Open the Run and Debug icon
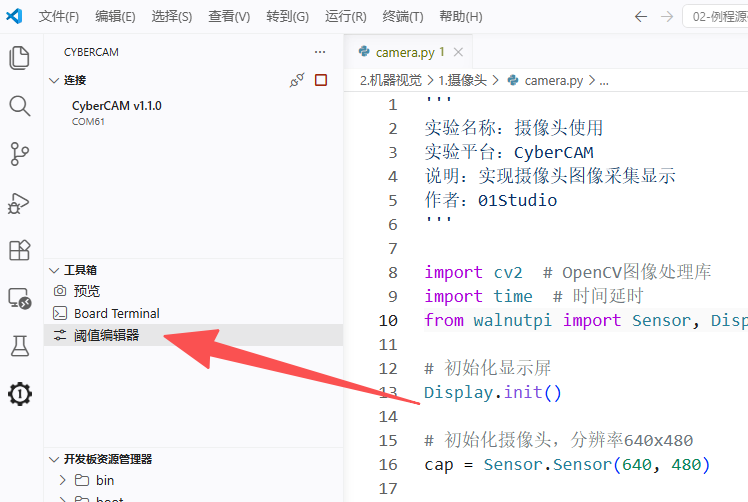This screenshot has height=502, width=748. click(x=19, y=203)
